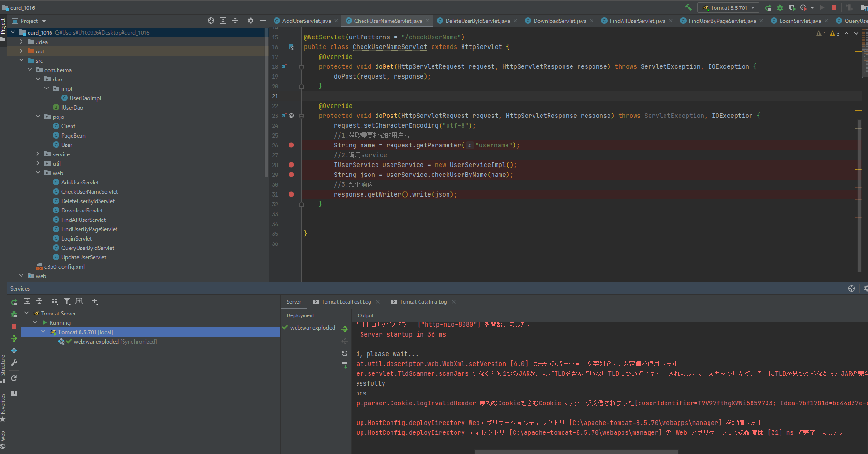Hide the Project panel with the minus icon
Screen dimensions: 868x454
click(263, 21)
